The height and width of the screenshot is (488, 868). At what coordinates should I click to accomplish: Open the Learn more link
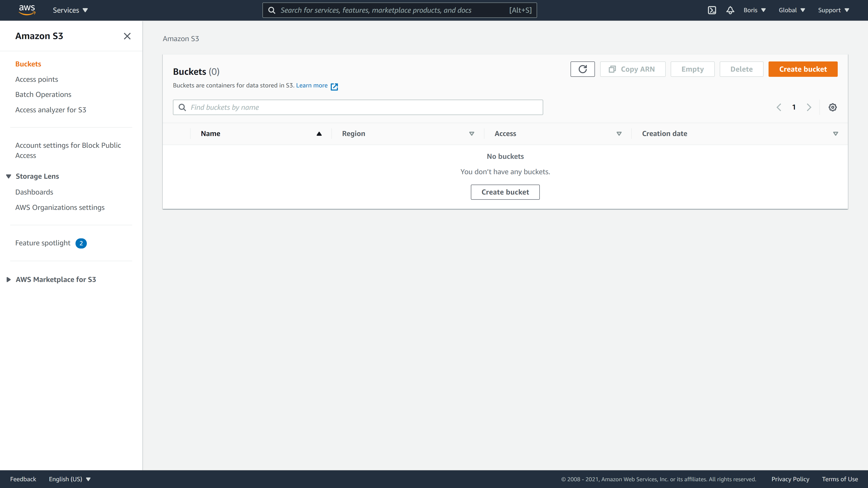tap(312, 86)
